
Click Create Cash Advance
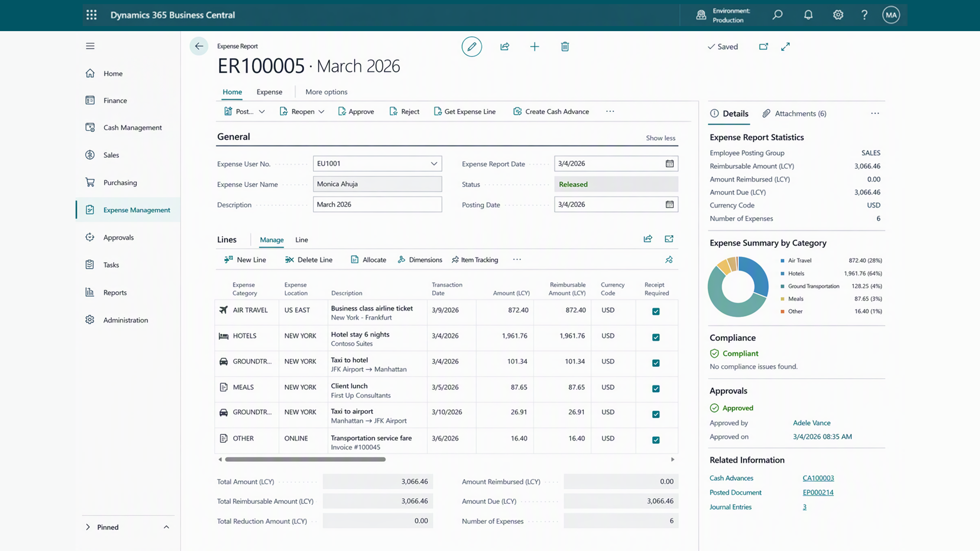pyautogui.click(x=551, y=112)
